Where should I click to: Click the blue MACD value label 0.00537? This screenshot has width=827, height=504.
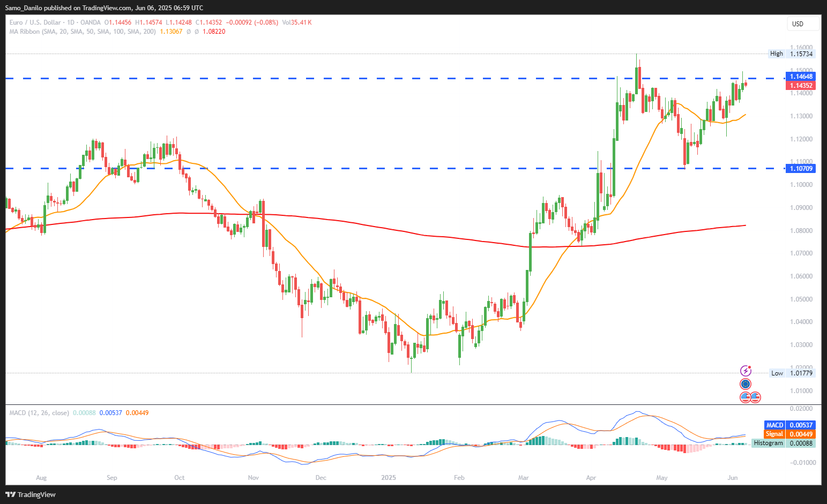801,425
